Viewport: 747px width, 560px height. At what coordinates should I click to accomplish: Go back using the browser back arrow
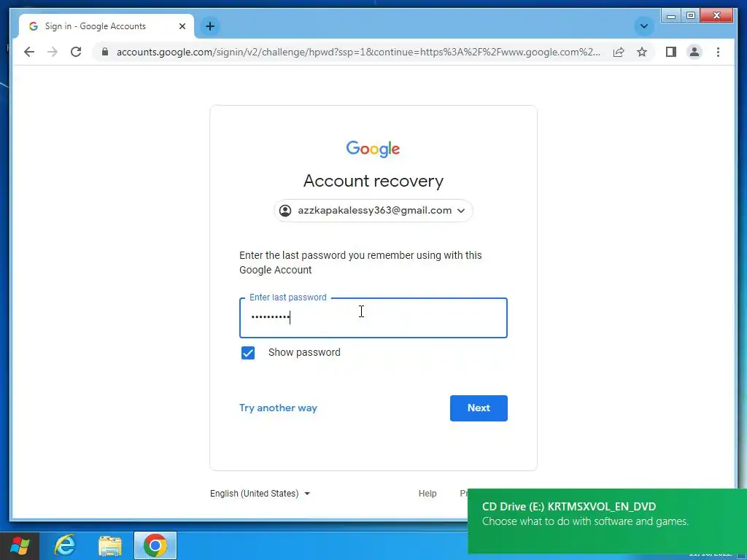coord(29,52)
